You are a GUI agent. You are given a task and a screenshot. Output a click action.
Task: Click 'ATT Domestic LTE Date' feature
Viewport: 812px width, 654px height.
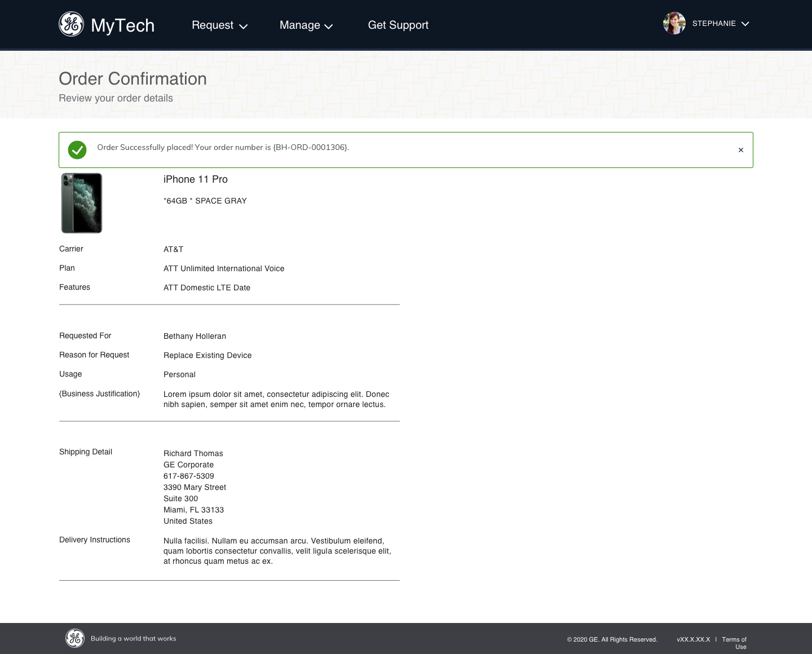click(207, 288)
